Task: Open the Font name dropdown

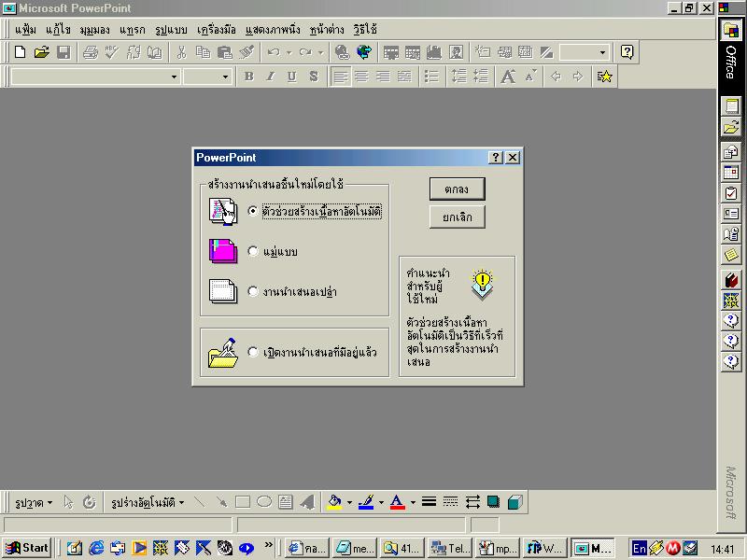Action: (x=174, y=77)
